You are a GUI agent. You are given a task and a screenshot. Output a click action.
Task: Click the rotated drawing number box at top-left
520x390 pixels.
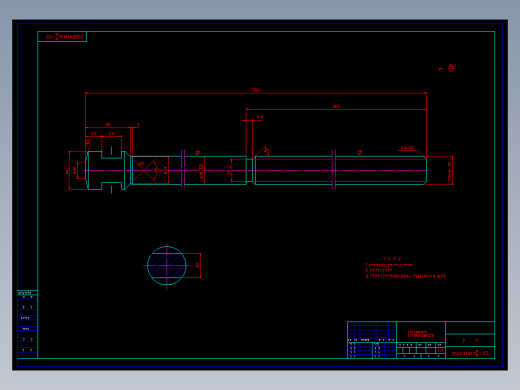pyautogui.click(x=62, y=37)
